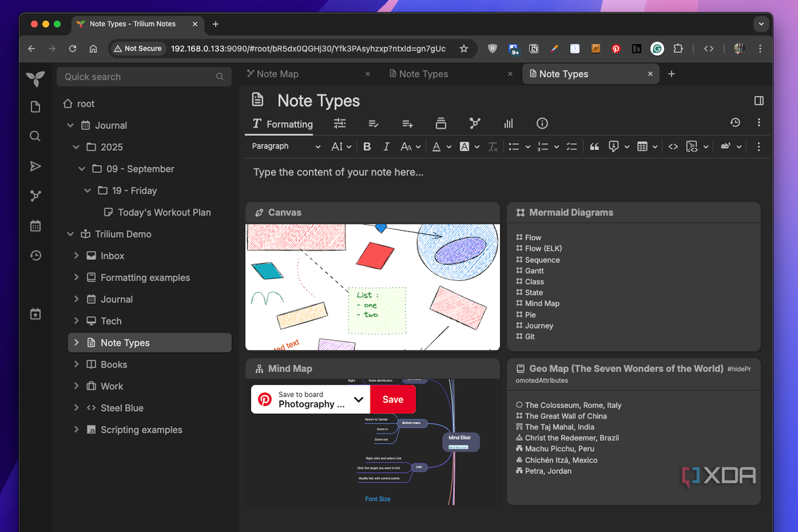Open the Note Info icon in ribbon
Viewport: 798px width, 532px height.
click(x=542, y=123)
